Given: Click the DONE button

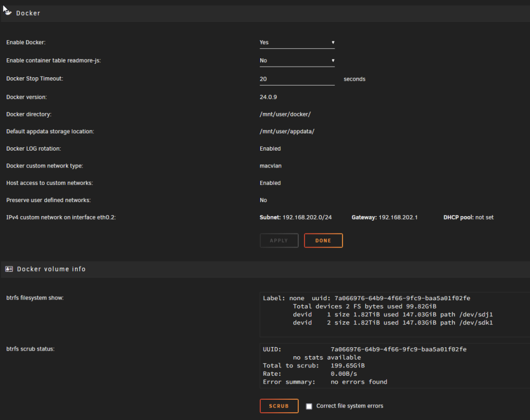Looking at the screenshot, I should pyautogui.click(x=323, y=240).
